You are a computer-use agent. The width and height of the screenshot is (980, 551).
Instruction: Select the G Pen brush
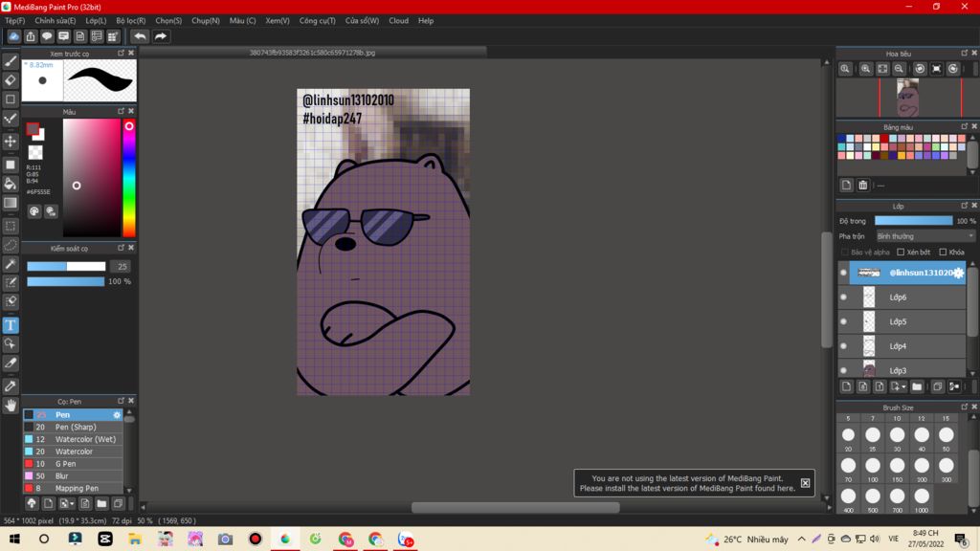click(73, 464)
